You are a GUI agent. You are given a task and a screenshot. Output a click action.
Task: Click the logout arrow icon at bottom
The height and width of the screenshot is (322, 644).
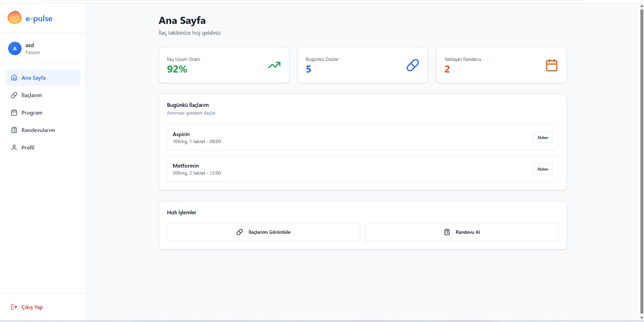[14, 307]
